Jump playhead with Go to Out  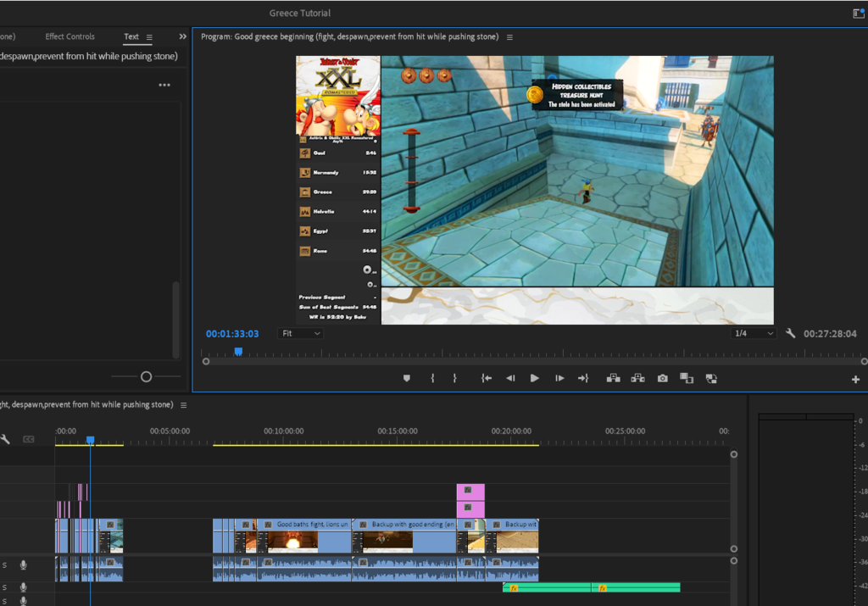583,379
